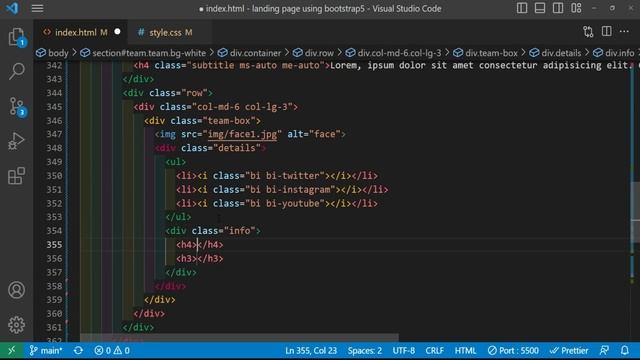Click the opening ul tag on line 349
Screen dimensions: 640x360
click(176, 162)
